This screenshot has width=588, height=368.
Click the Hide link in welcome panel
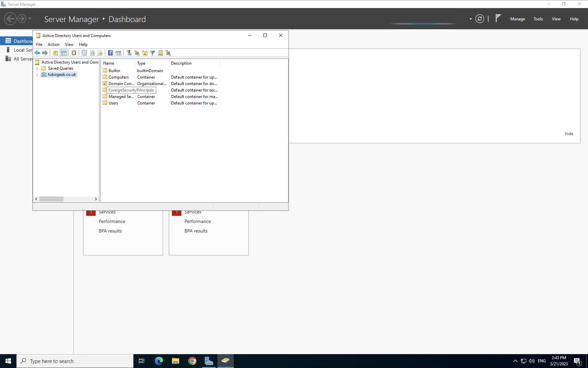568,134
